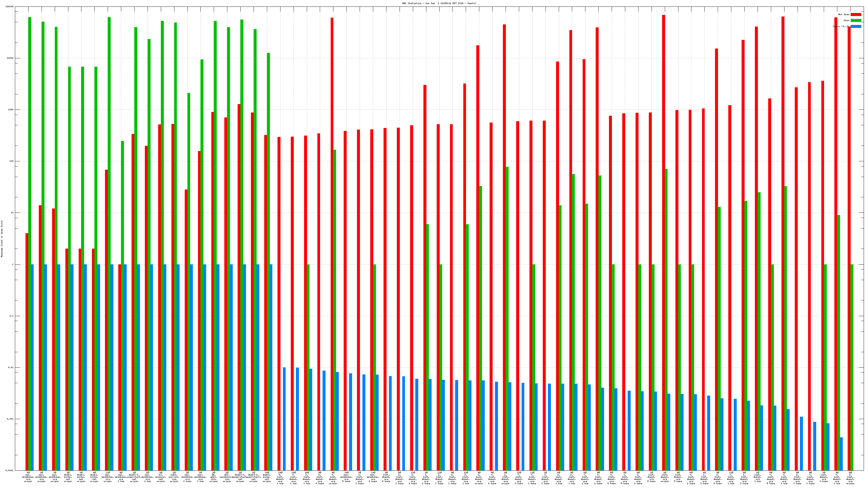
Task: Click the 14@ dnsbl.sorbs.net origin label
Action: [267, 477]
